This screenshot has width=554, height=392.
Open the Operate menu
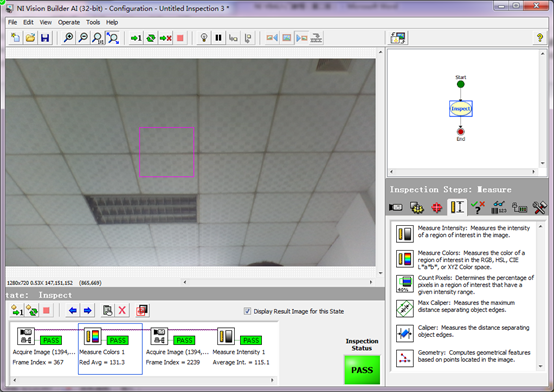tap(69, 22)
